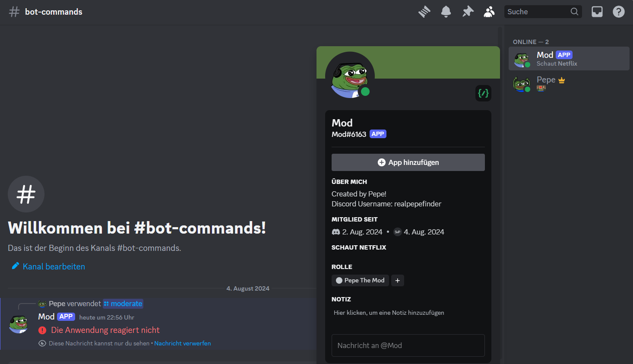Image resolution: width=633 pixels, height=364 pixels.
Task: Click Pepe's status emoji in member list
Action: coord(541,88)
